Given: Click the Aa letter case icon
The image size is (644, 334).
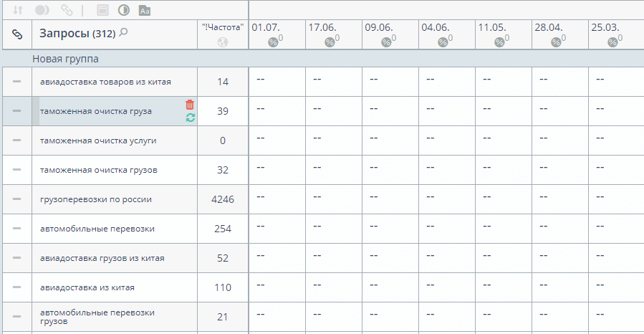Looking at the screenshot, I should 145,11.
